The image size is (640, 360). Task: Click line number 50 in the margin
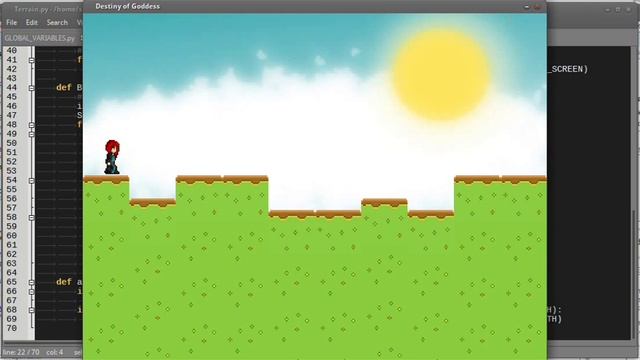point(12,143)
